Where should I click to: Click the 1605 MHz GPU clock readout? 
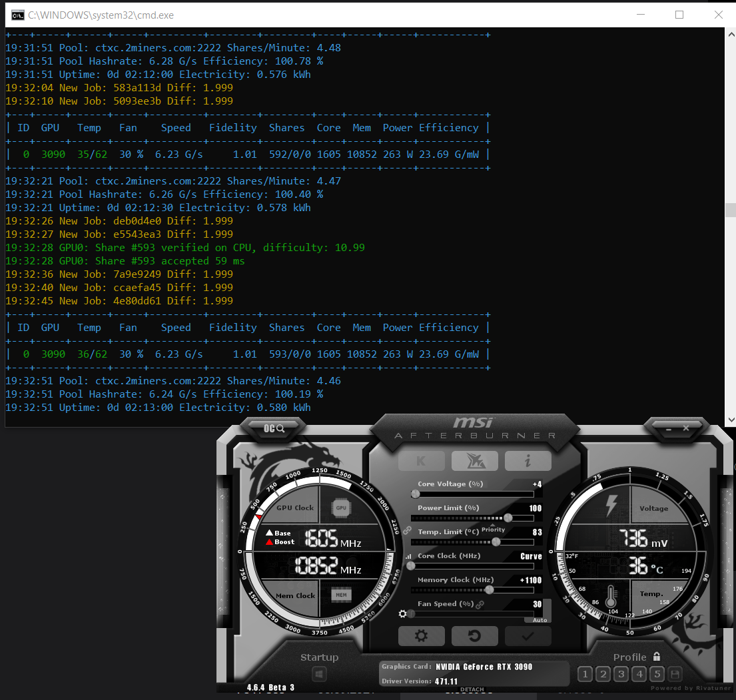(x=333, y=539)
